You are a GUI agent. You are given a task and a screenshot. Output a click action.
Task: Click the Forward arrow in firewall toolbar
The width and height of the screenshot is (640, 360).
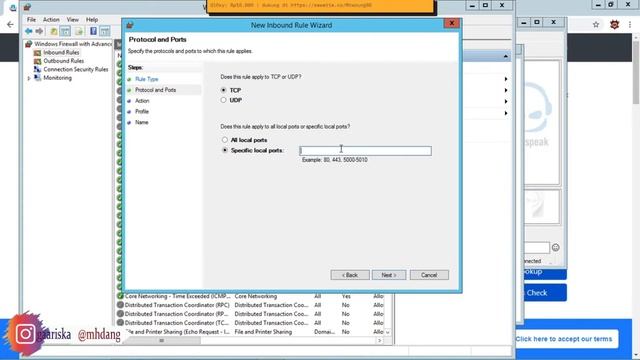pyautogui.click(x=39, y=31)
